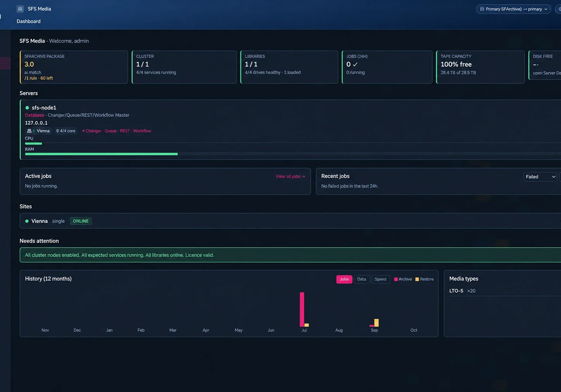
Task: Click the Vienna chip on sfs-node1
Action: coord(38,131)
